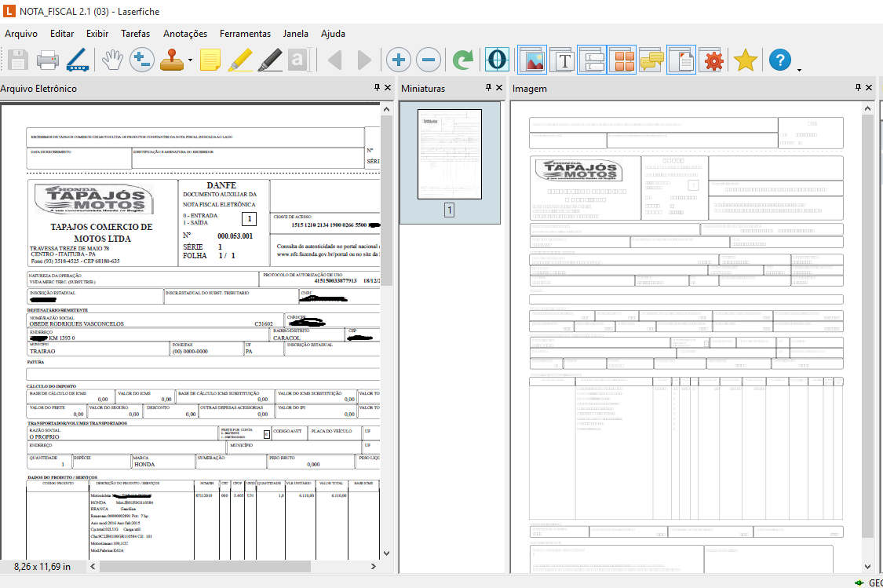
Task: Click the Imagem pane vertical scrollbar
Action: 867,325
